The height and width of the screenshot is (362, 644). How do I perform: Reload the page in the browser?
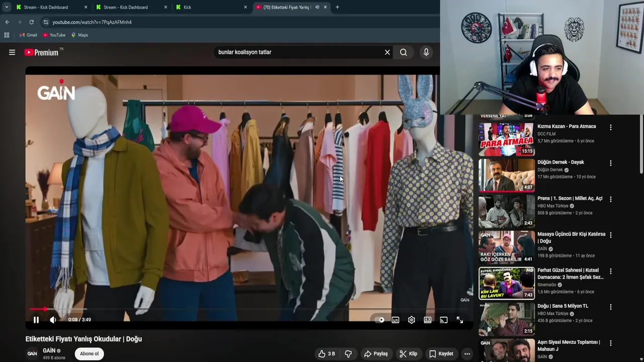tap(31, 22)
